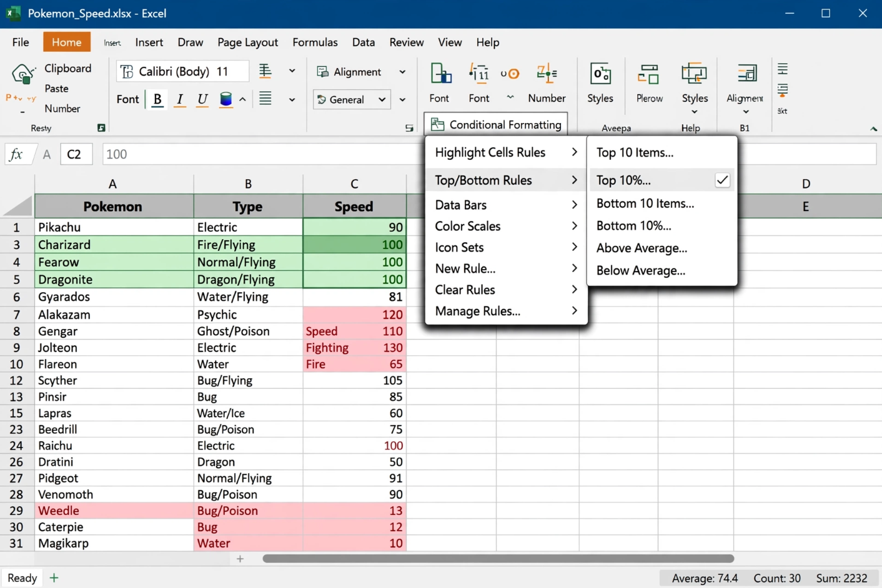Click the fill color bucket icon

tap(226, 99)
